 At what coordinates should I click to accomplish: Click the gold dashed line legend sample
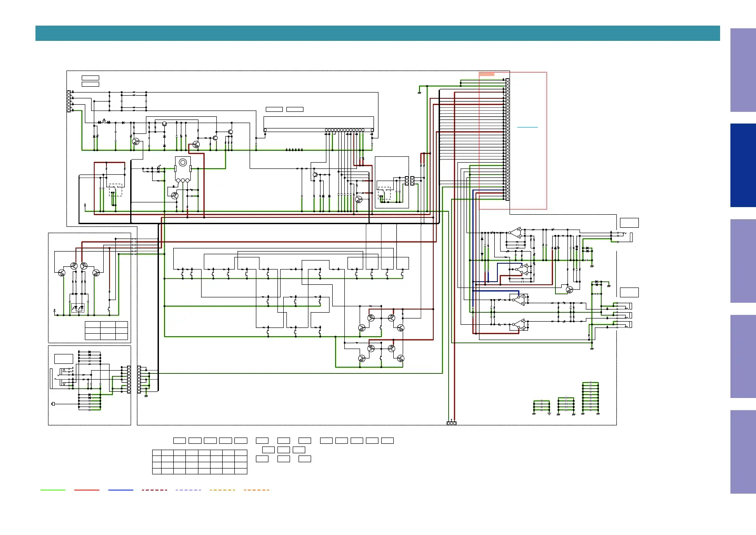coord(222,490)
